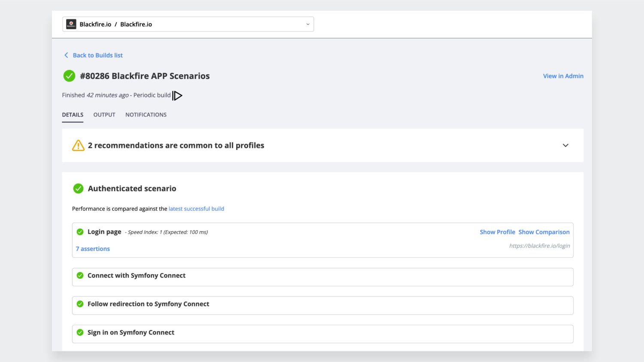Click the Connect with Symfony Connect check icon
This screenshot has width=644, height=362.
coord(80,275)
